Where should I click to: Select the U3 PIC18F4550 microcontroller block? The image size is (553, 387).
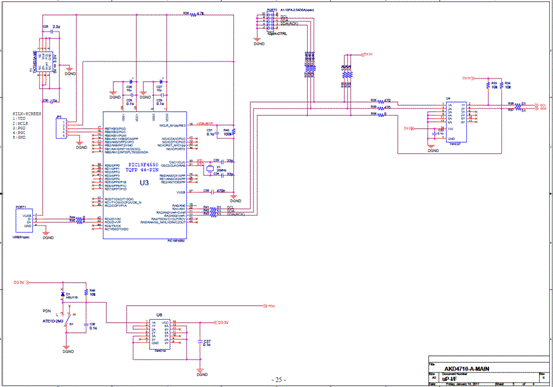pyautogui.click(x=145, y=175)
